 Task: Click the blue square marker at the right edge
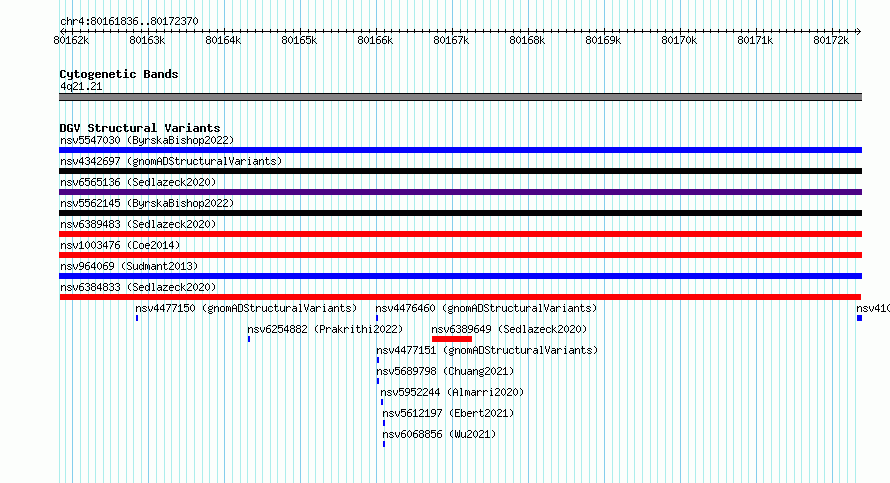click(859, 318)
